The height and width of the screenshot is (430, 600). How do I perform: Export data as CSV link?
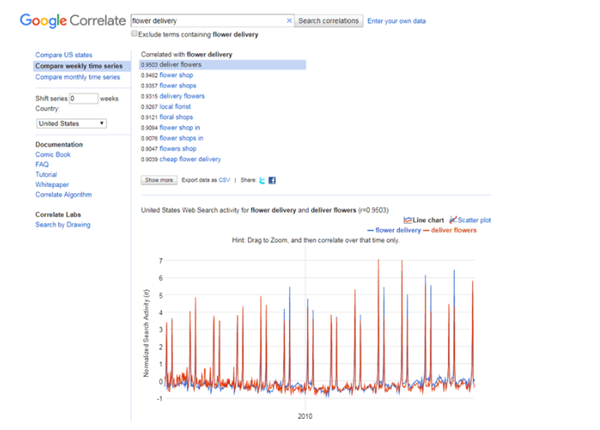point(224,180)
